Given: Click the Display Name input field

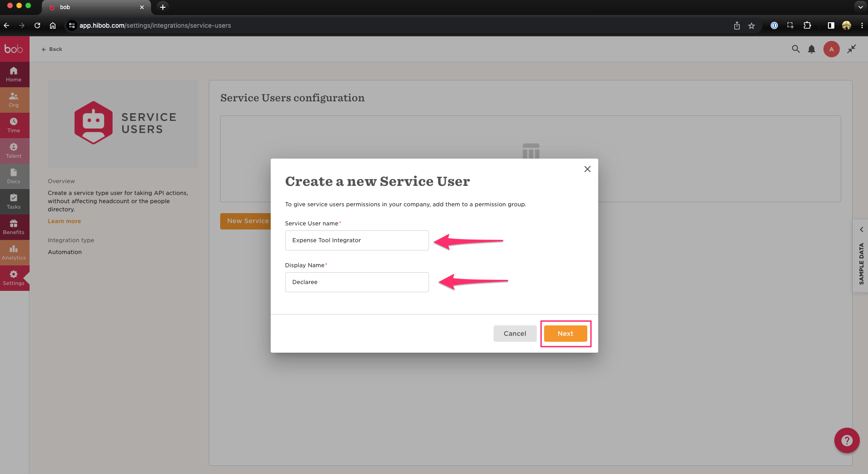Looking at the screenshot, I should (x=357, y=282).
